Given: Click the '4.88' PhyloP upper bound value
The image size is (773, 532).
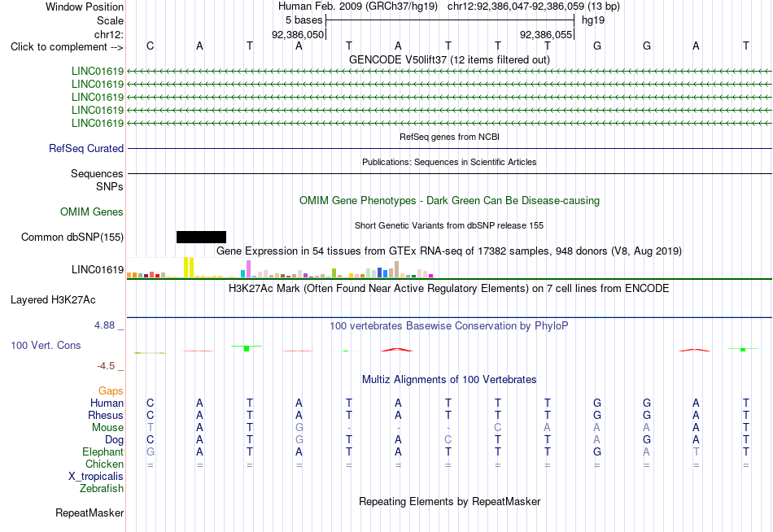Looking at the screenshot, I should [104, 325].
